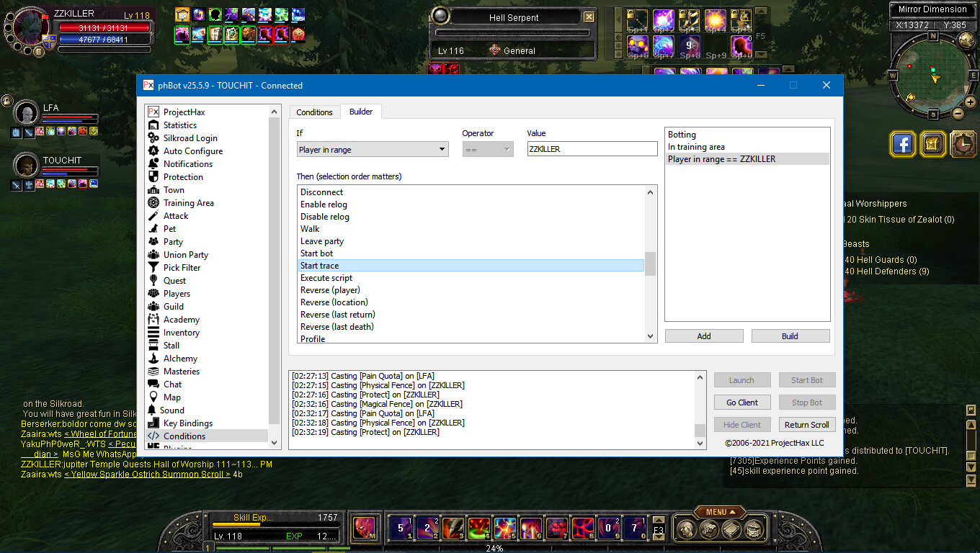Expand the MENU button on the bottom bar
This screenshot has width=980, height=553.
click(721, 512)
